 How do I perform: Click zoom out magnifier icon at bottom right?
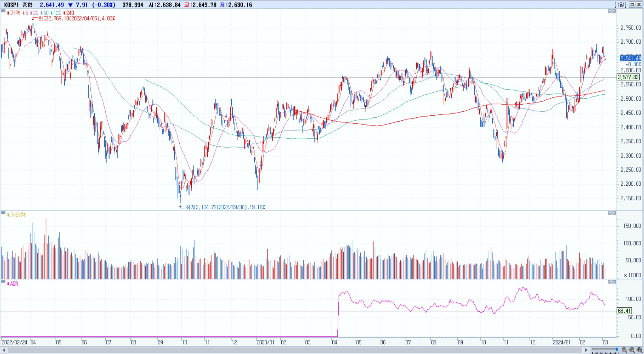click(x=624, y=350)
